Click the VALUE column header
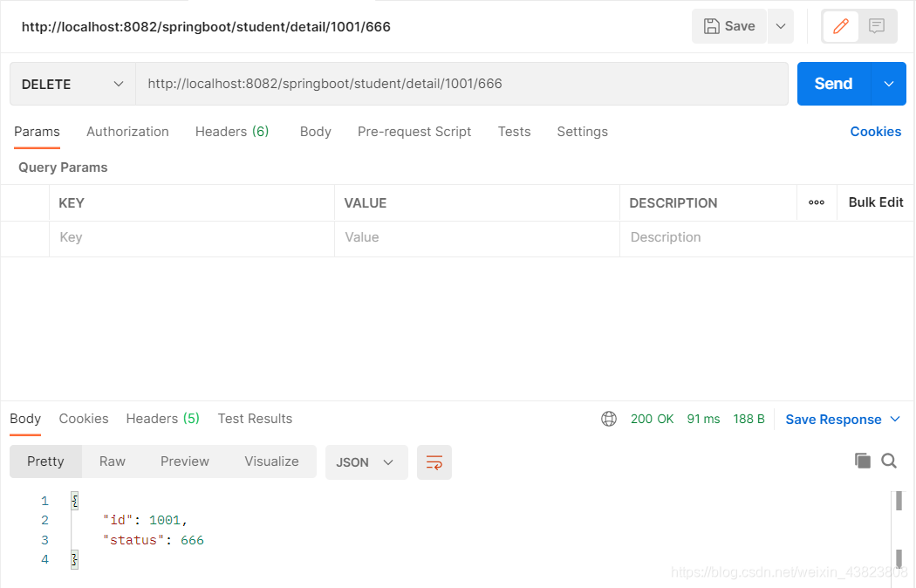Image resolution: width=916 pixels, height=588 pixels. pyautogui.click(x=366, y=203)
